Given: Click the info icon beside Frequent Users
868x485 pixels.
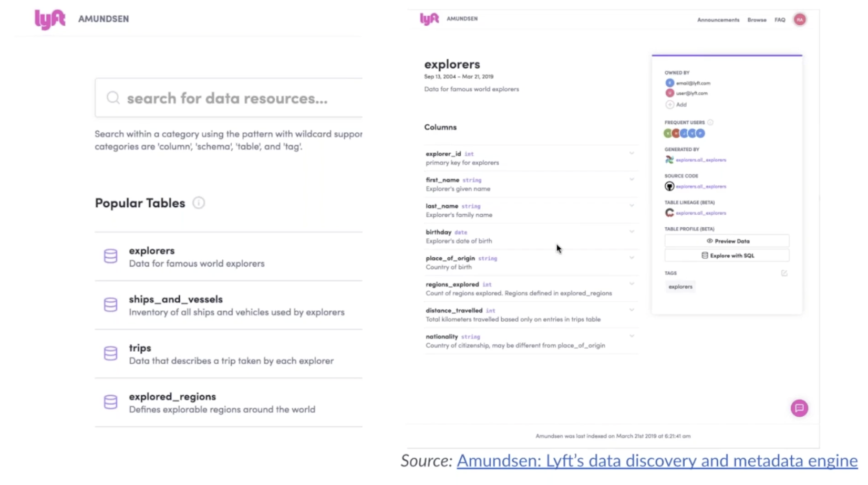Looking at the screenshot, I should [710, 122].
